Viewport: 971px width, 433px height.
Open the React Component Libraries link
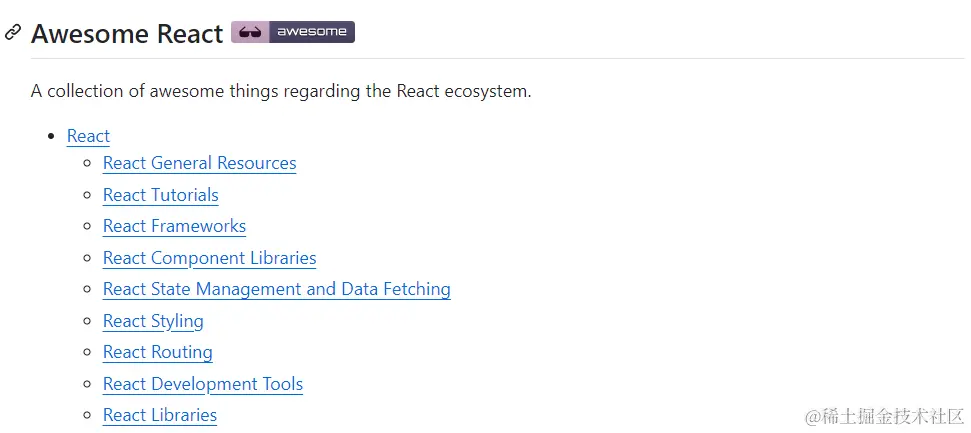click(209, 258)
